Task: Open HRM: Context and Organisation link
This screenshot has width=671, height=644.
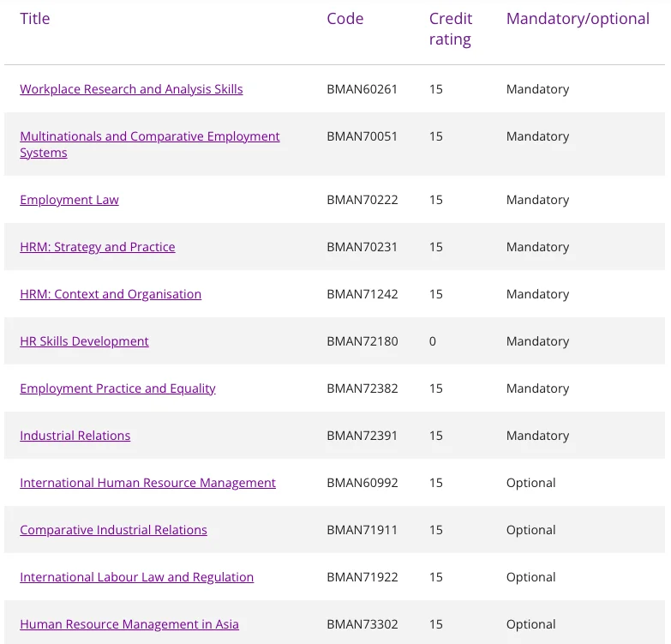Action: pos(111,294)
